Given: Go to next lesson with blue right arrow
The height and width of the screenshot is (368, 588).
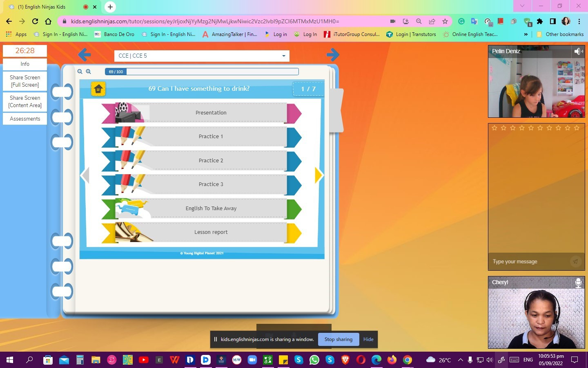Looking at the screenshot, I should point(333,54).
